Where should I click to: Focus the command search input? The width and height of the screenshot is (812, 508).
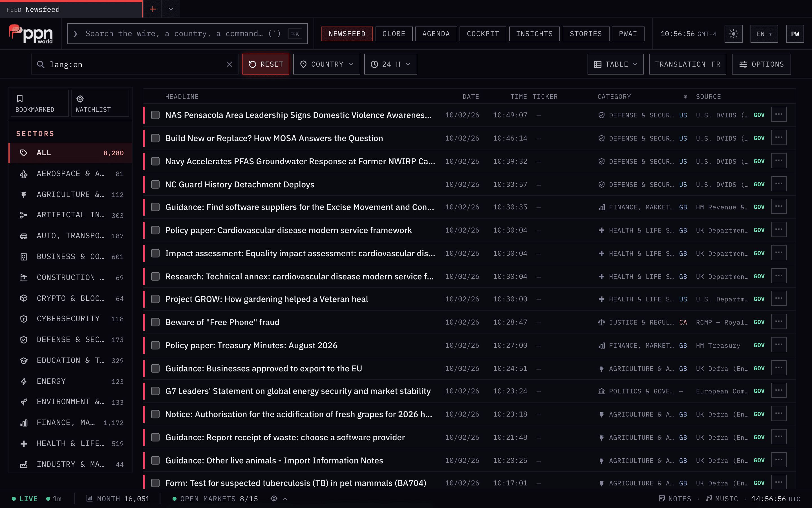click(187, 34)
